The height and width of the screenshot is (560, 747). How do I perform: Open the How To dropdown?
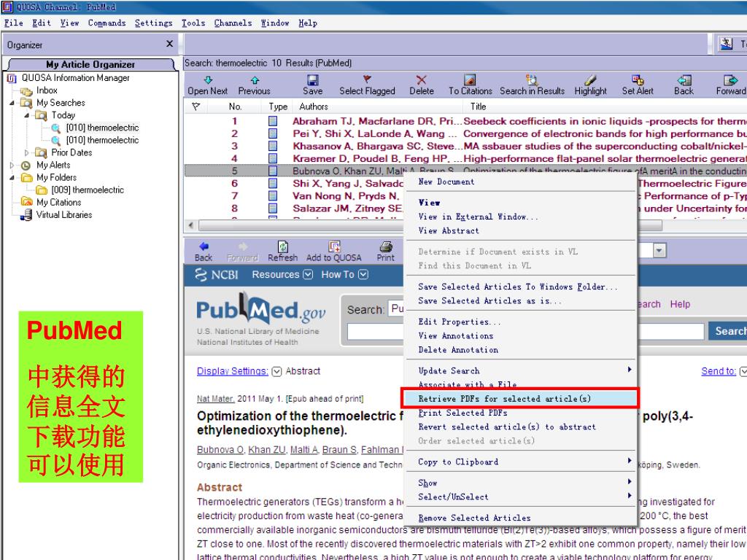coord(363,274)
